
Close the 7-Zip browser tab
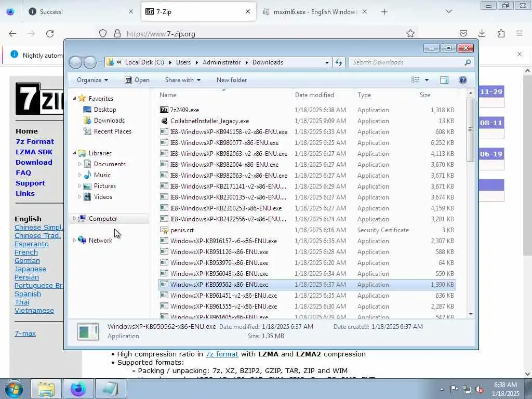point(248,11)
